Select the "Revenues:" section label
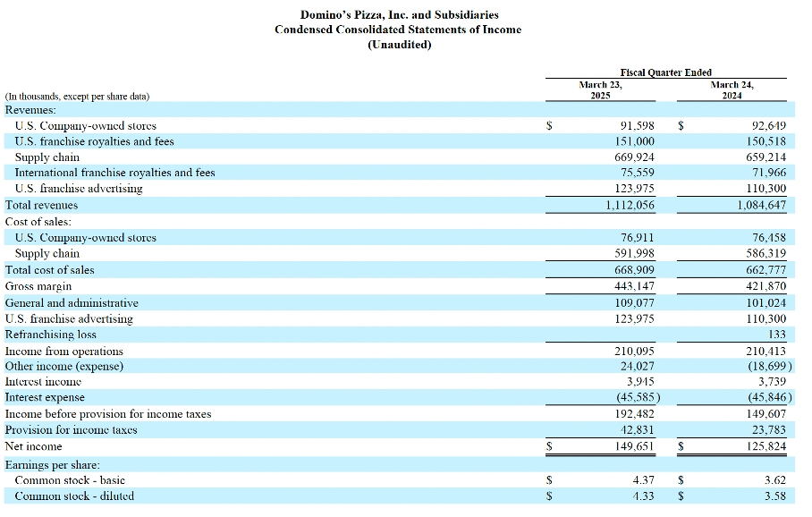Image resolution: width=812 pixels, height=517 pixels. pyautogui.click(x=30, y=110)
